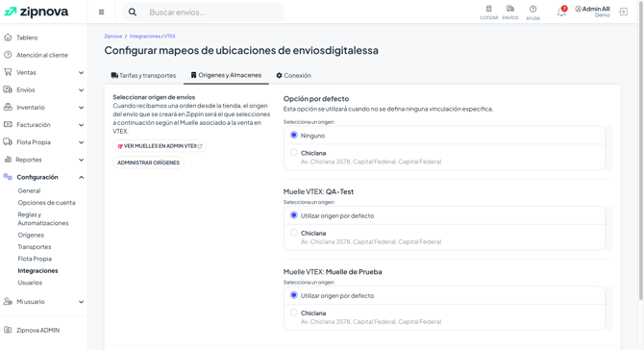Click the Admin AR user avatar icon
644x350 pixels.
[x=579, y=9]
